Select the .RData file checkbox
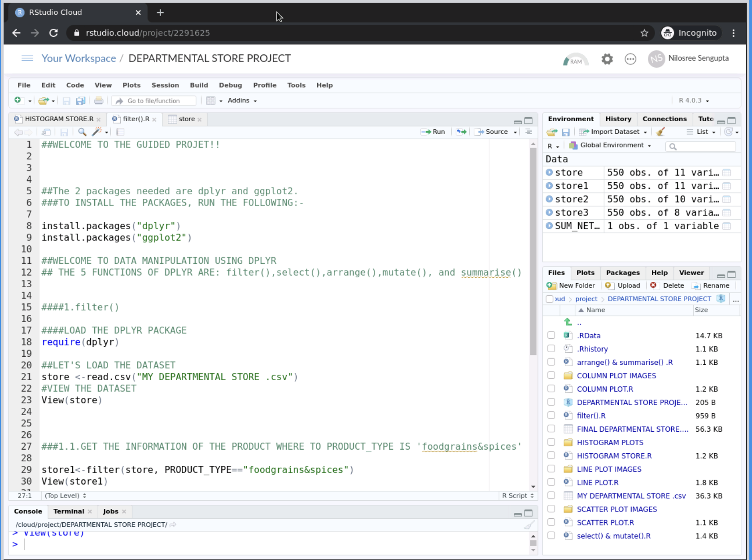Viewport: 752px width, 560px height. 551,336
